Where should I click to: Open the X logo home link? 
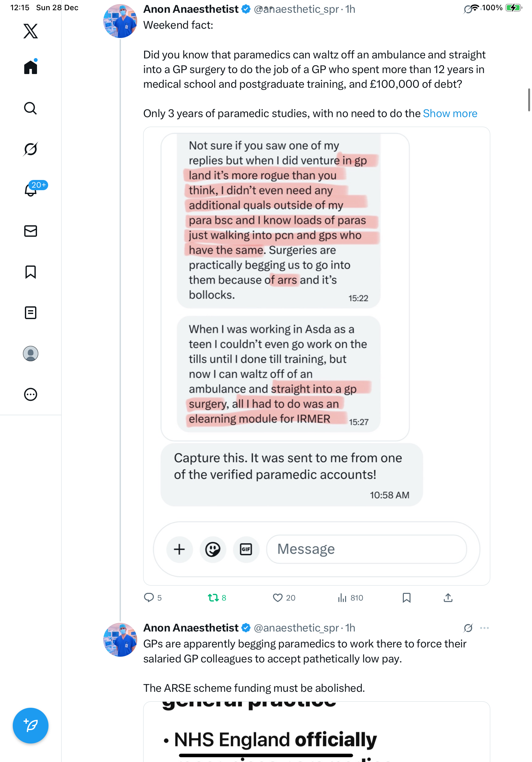(31, 31)
